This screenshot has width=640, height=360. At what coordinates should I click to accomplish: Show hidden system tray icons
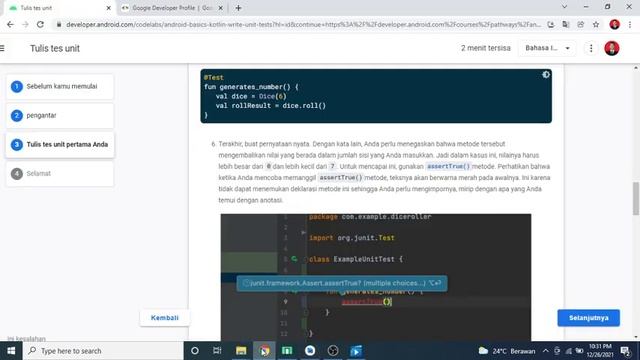546,351
